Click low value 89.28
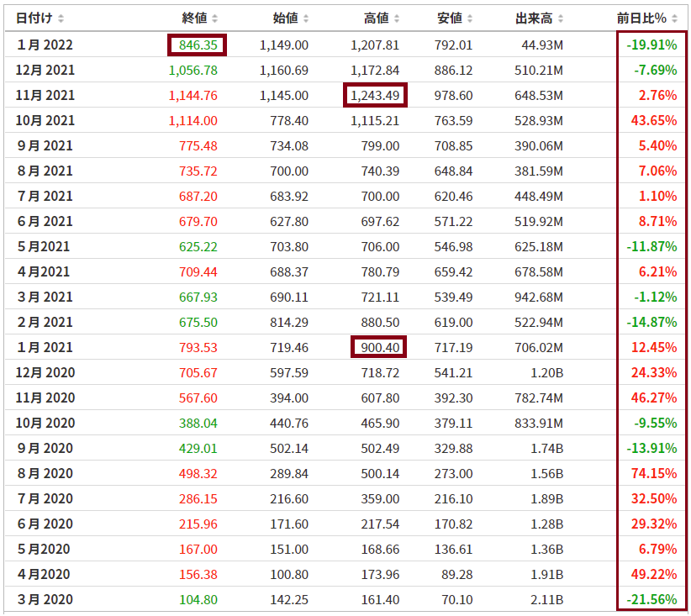Viewport: 691px width, 616px height. (457, 574)
